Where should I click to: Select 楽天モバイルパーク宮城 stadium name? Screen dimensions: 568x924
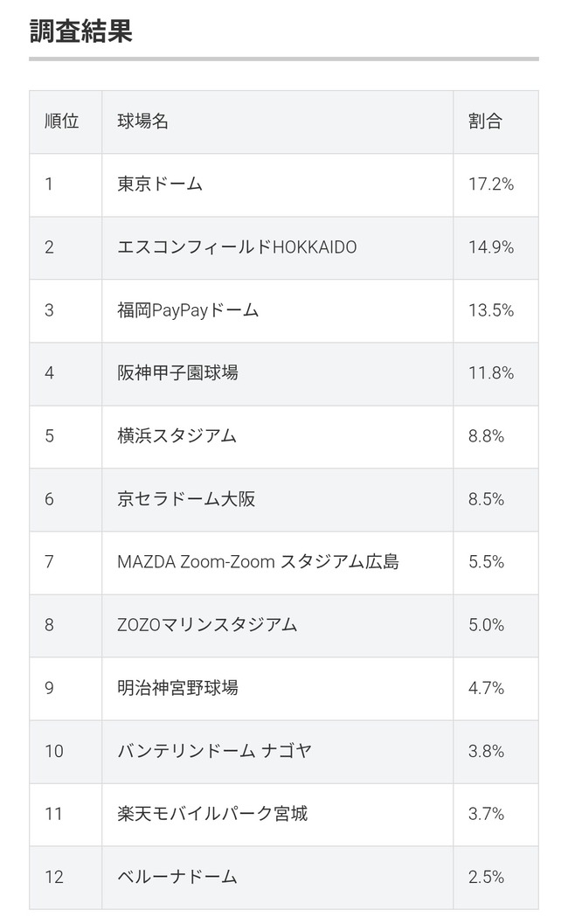tap(212, 814)
